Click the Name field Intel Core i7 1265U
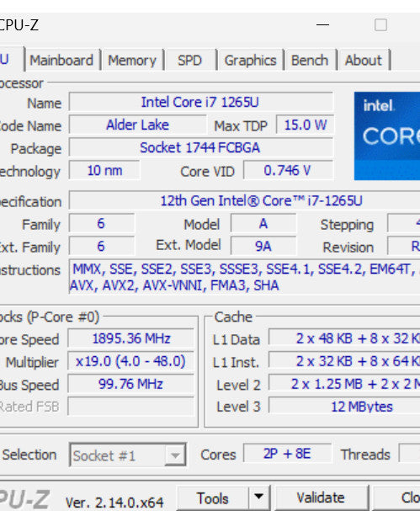 [x=201, y=103]
